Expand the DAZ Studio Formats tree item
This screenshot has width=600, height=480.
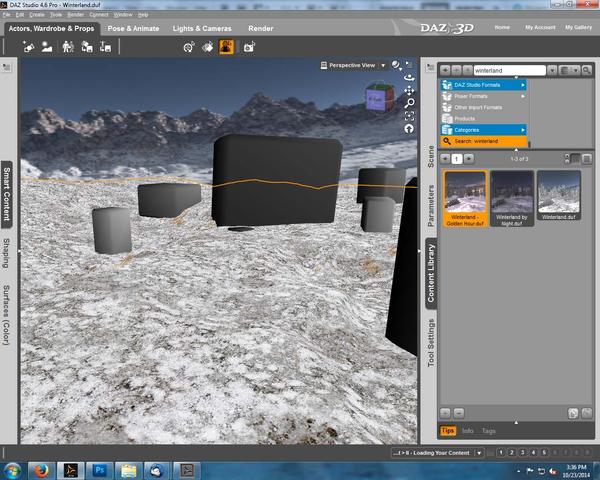[x=522, y=85]
